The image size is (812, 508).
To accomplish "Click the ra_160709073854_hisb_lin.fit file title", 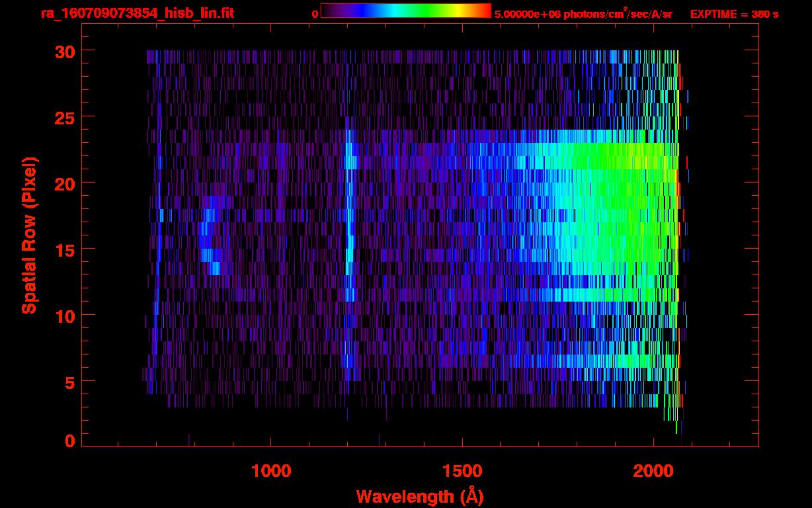I will pos(137,14).
